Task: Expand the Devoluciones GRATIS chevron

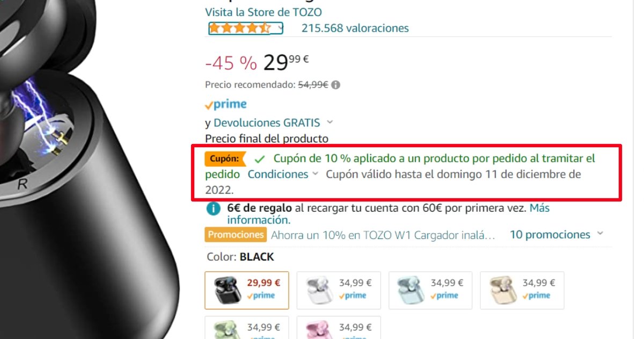Action: coord(330,122)
